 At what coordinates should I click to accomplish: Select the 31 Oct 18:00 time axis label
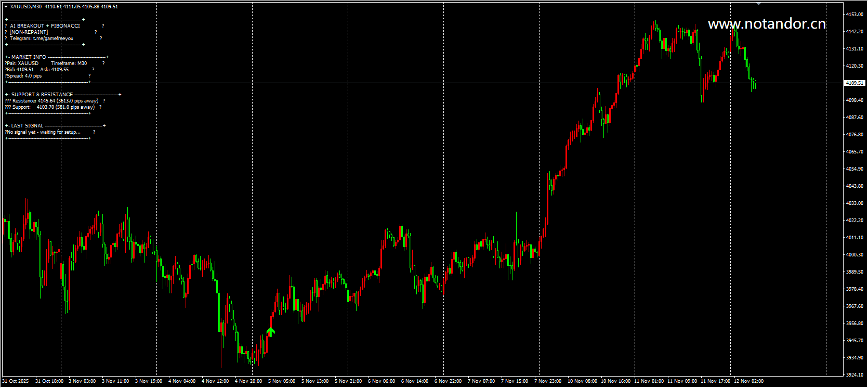click(49, 381)
